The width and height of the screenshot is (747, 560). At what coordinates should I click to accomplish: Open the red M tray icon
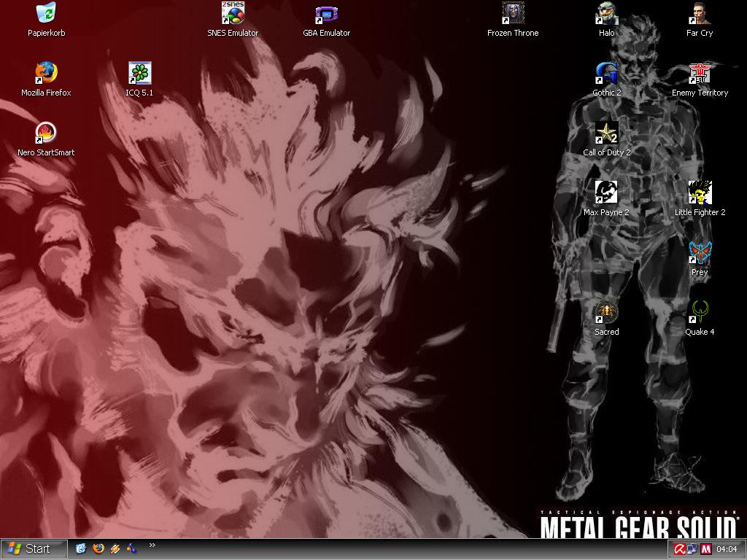705,549
